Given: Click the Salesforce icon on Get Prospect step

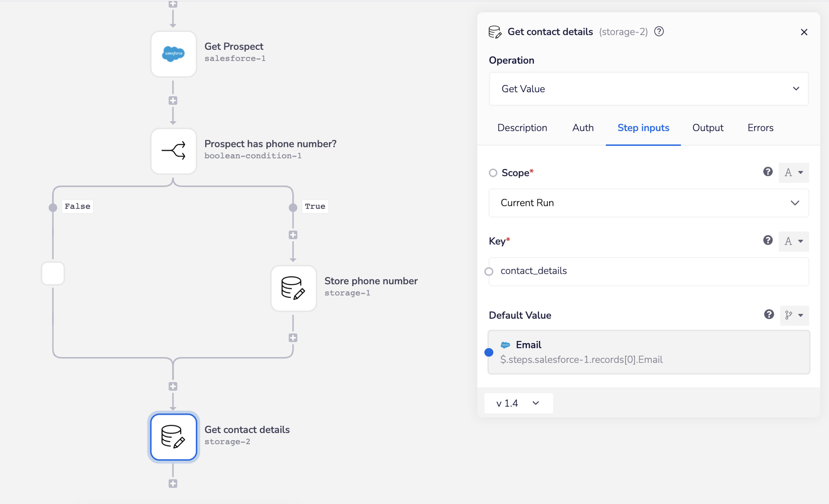Looking at the screenshot, I should (x=173, y=54).
